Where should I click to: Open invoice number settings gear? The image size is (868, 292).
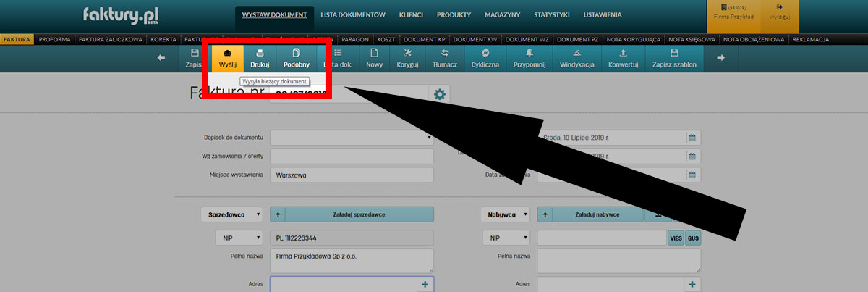pos(439,94)
